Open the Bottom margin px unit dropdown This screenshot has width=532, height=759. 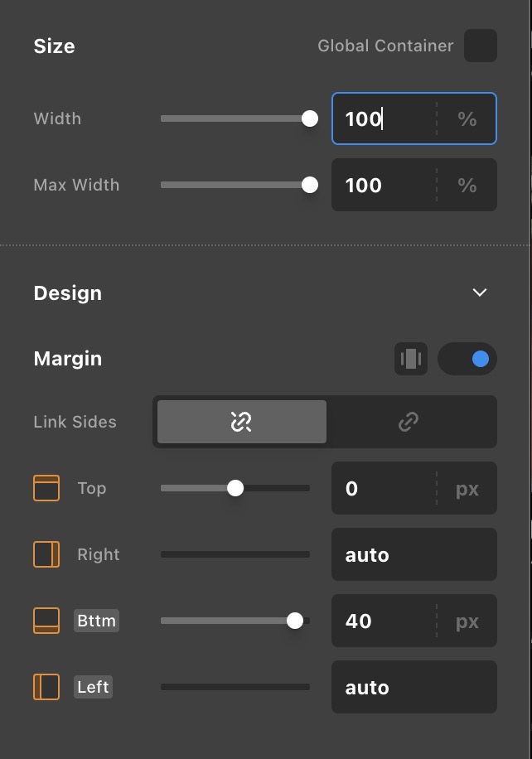pyautogui.click(x=467, y=621)
